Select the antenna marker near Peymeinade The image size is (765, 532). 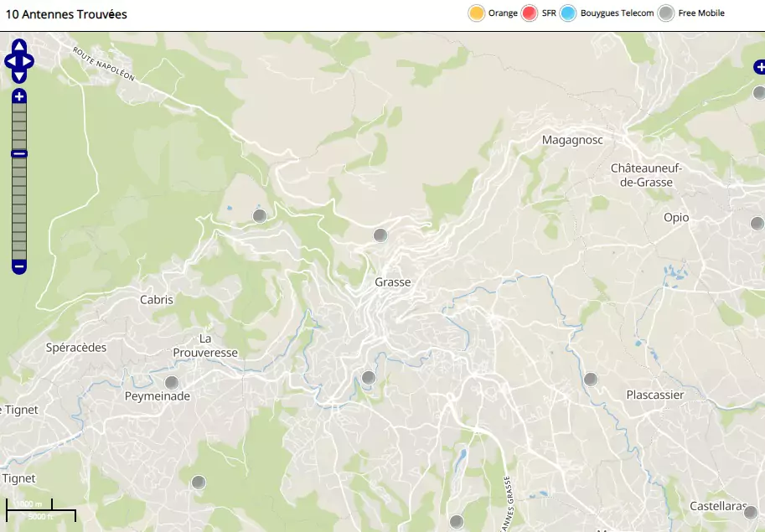[x=172, y=383]
